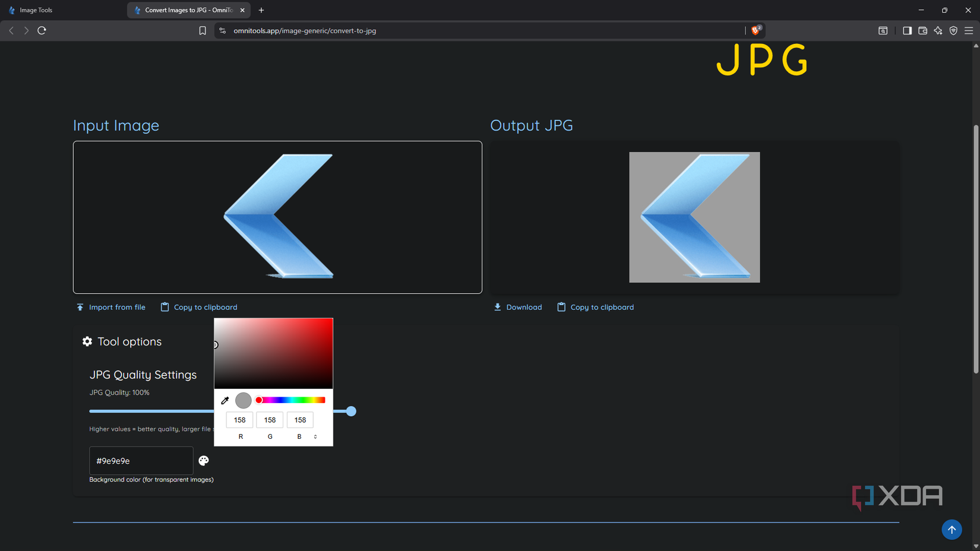
Task: Click the R value field
Action: point(239,420)
